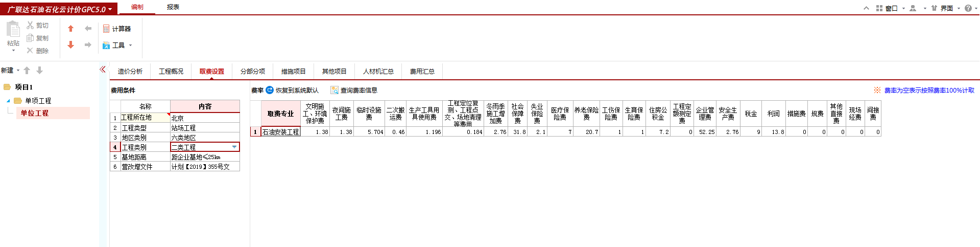Click the 六类地区 value of 地区类别
The width and height of the screenshot is (980, 247).
(205, 138)
